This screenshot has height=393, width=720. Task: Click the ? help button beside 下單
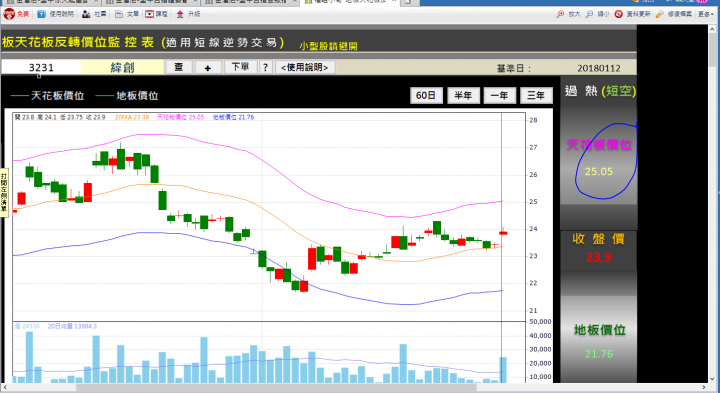(x=265, y=67)
